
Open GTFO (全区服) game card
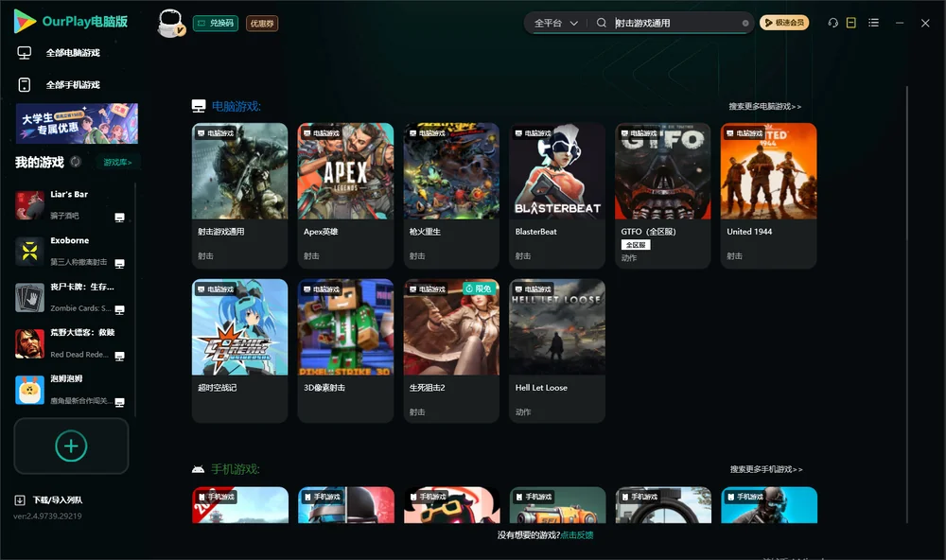tap(663, 196)
